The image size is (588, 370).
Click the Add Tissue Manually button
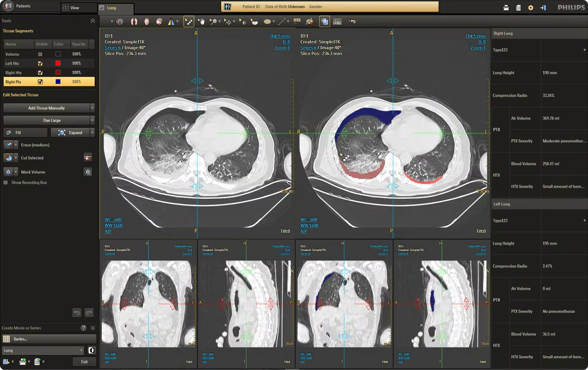46,108
